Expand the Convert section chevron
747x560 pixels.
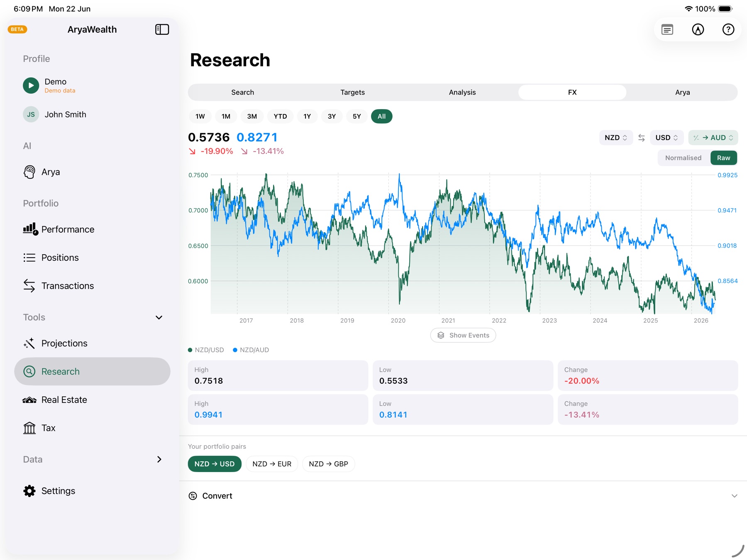pyautogui.click(x=735, y=496)
